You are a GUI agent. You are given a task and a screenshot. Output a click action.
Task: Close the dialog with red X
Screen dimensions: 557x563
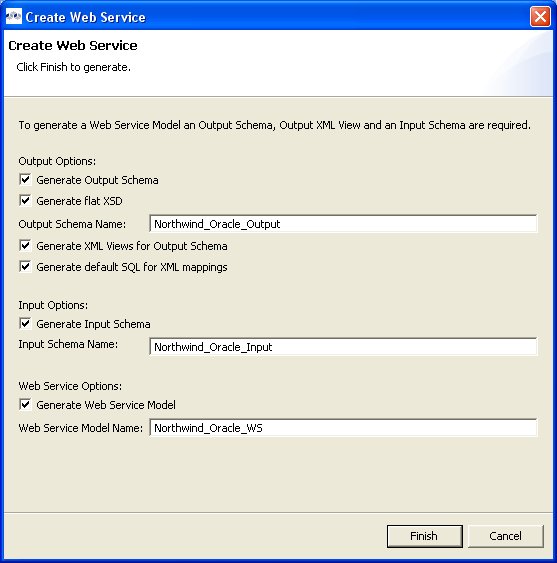[540, 17]
